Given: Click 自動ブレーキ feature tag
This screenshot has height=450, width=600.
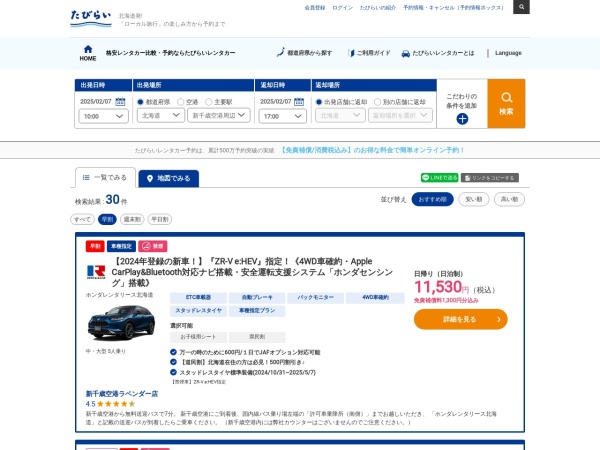Looking at the screenshot, I should click(257, 297).
